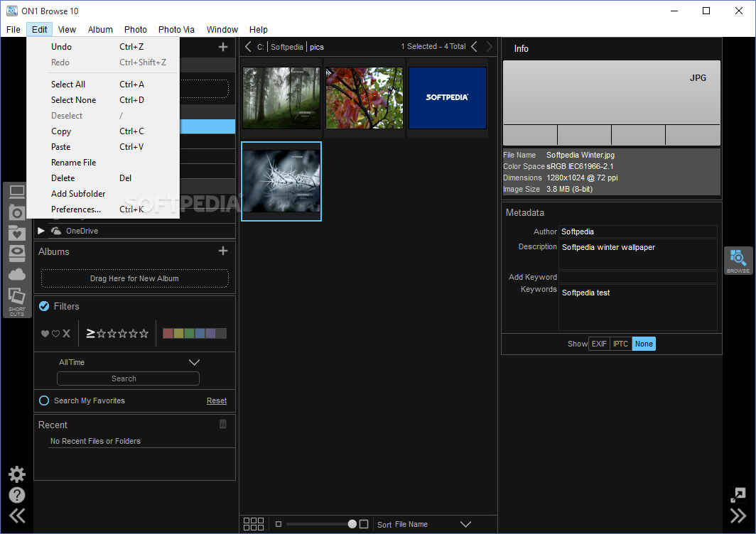Click Softpedia breadcrumb in path bar
This screenshot has width=756, height=534.
click(287, 47)
